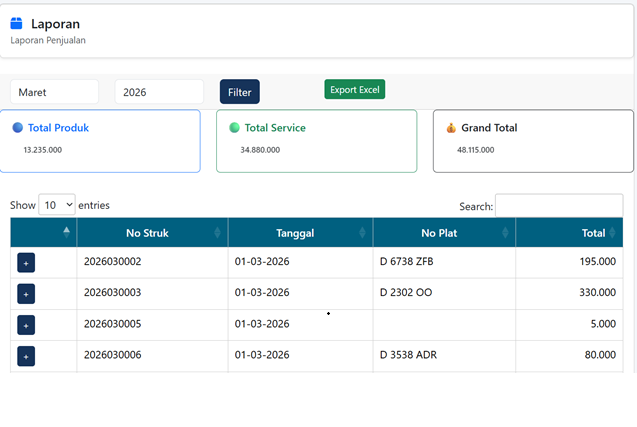Click the Laporan calendar icon

click(x=17, y=23)
